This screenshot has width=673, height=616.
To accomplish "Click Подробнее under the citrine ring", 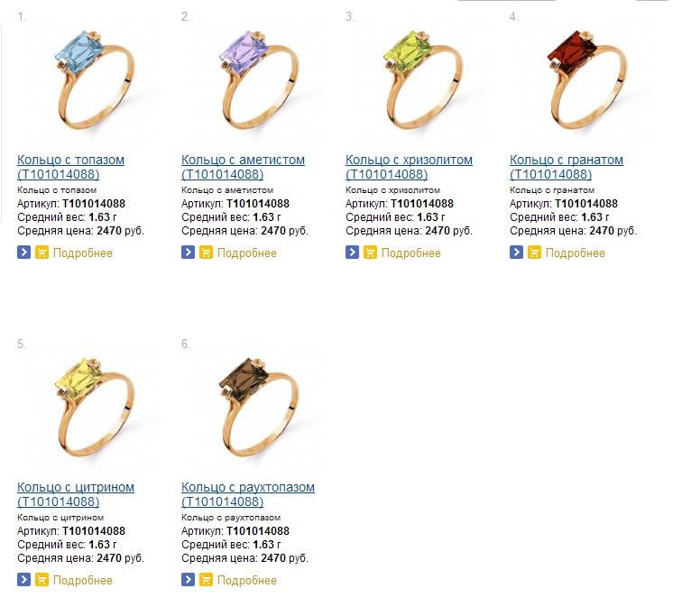I will pyautogui.click(x=83, y=581).
